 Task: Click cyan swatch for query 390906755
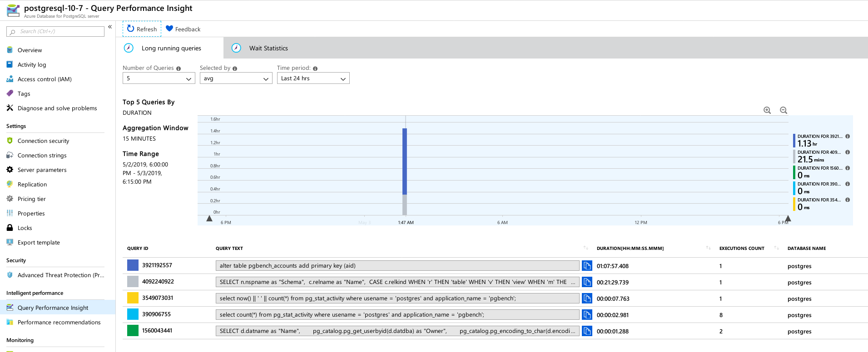[x=133, y=314]
